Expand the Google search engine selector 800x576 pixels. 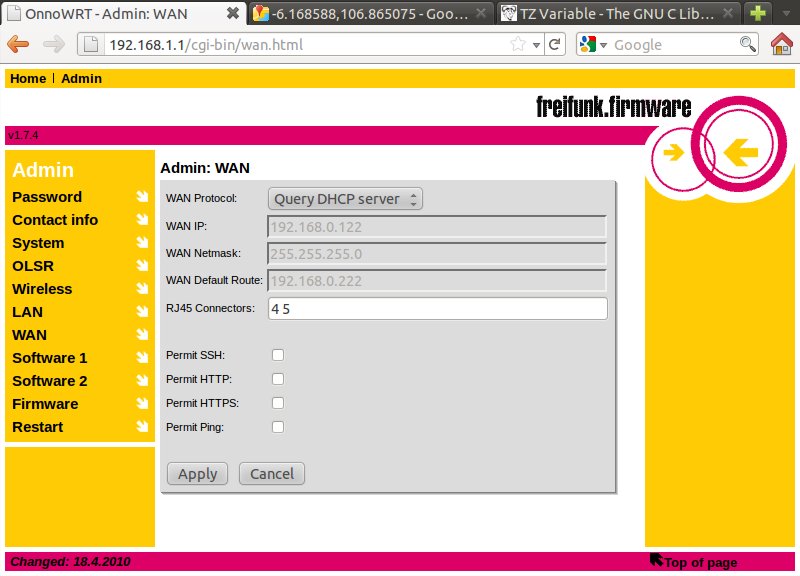pos(590,45)
